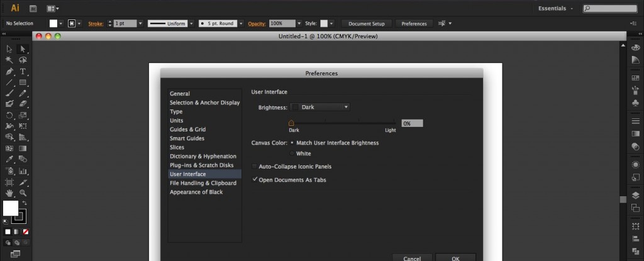Select the Rotate tool
644x261 pixels.
click(9, 116)
